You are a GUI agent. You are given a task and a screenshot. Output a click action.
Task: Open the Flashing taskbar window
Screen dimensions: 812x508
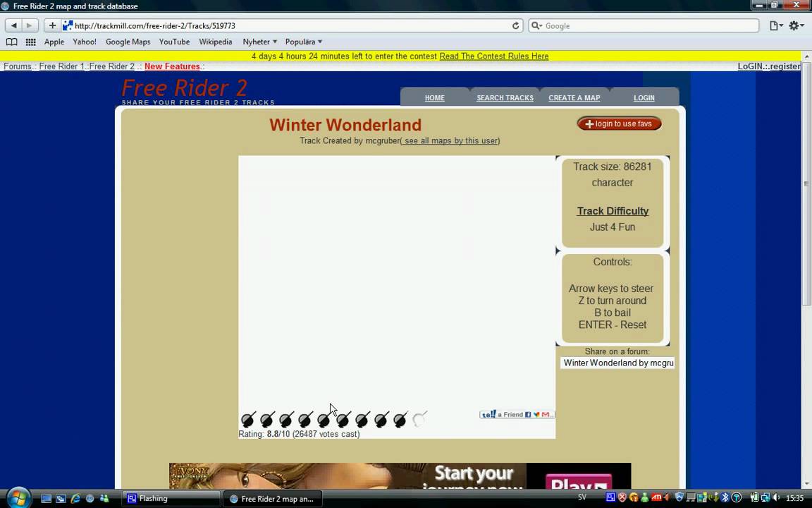171,499
